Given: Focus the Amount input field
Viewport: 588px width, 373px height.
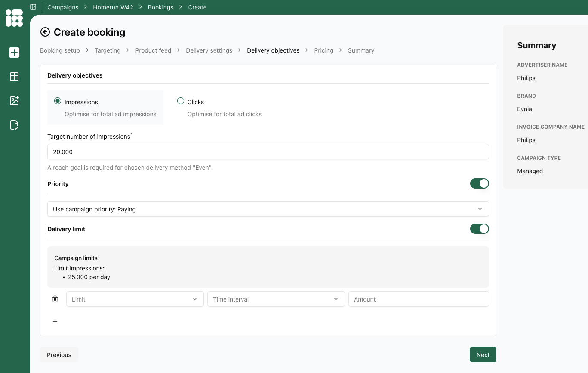Looking at the screenshot, I should [x=419, y=299].
